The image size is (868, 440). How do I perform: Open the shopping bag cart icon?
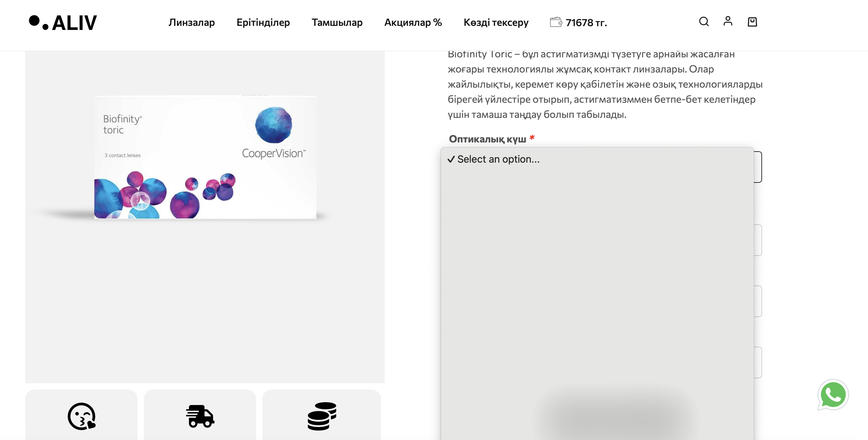point(752,22)
